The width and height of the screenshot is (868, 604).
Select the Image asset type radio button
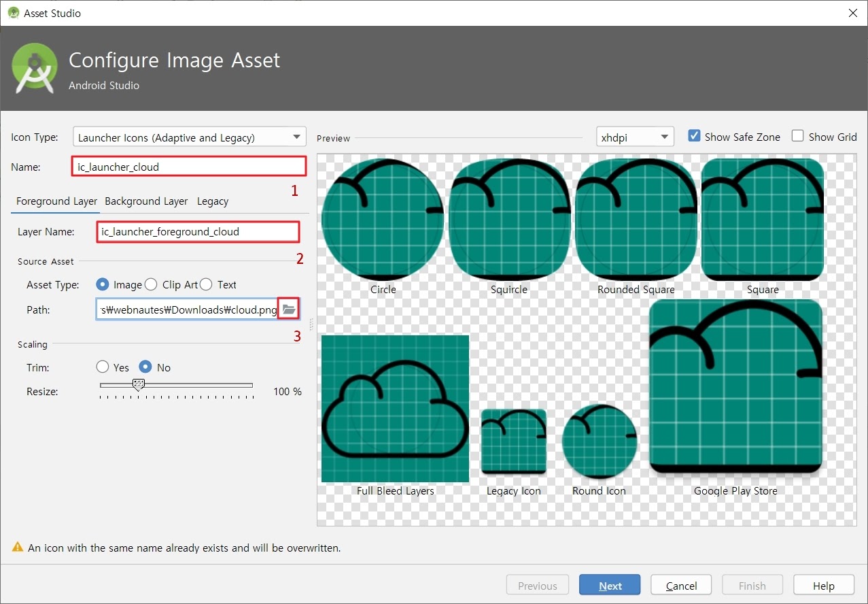103,284
